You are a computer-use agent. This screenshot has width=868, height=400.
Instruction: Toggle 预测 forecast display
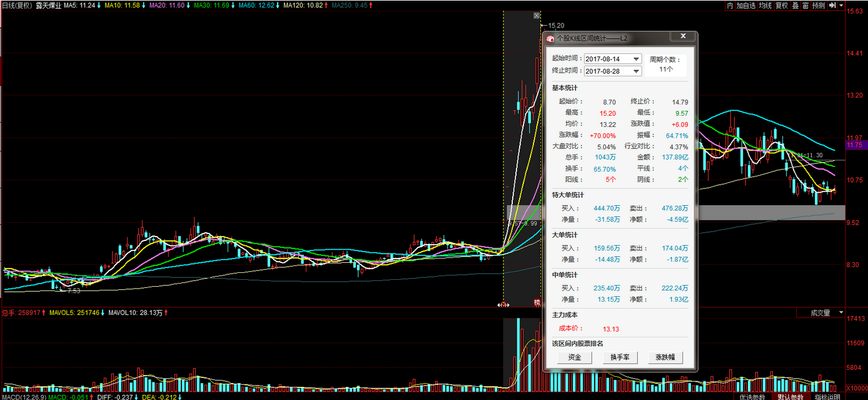click(x=819, y=5)
